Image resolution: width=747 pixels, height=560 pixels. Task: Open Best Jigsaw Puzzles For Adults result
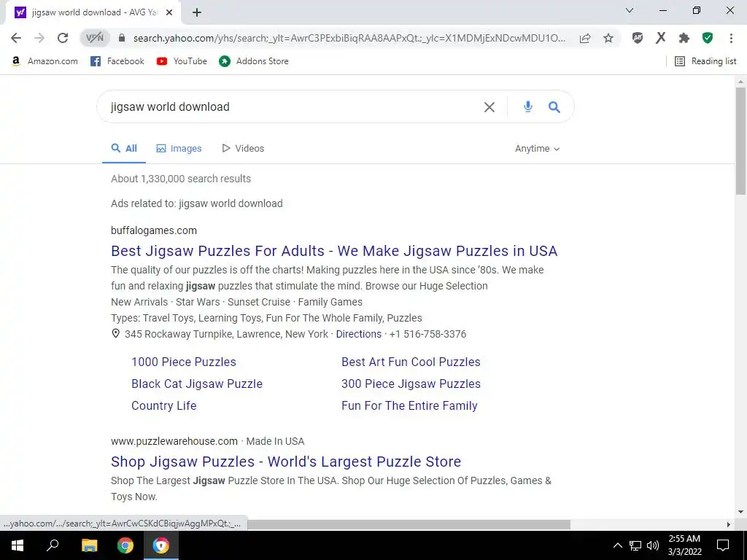[334, 251]
